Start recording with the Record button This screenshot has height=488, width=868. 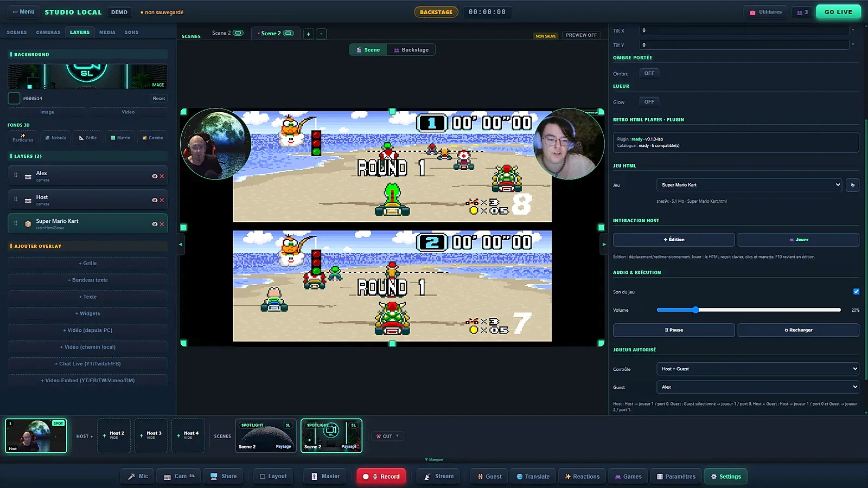pos(381,477)
